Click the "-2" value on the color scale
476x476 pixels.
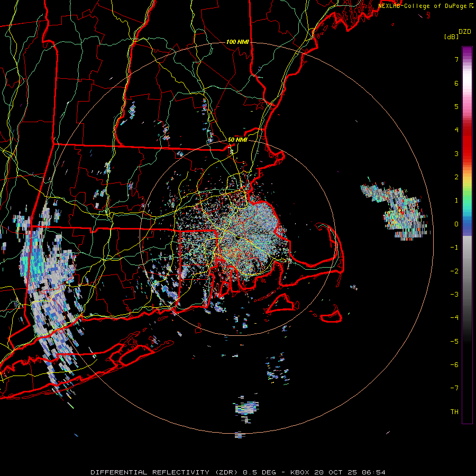(454, 271)
